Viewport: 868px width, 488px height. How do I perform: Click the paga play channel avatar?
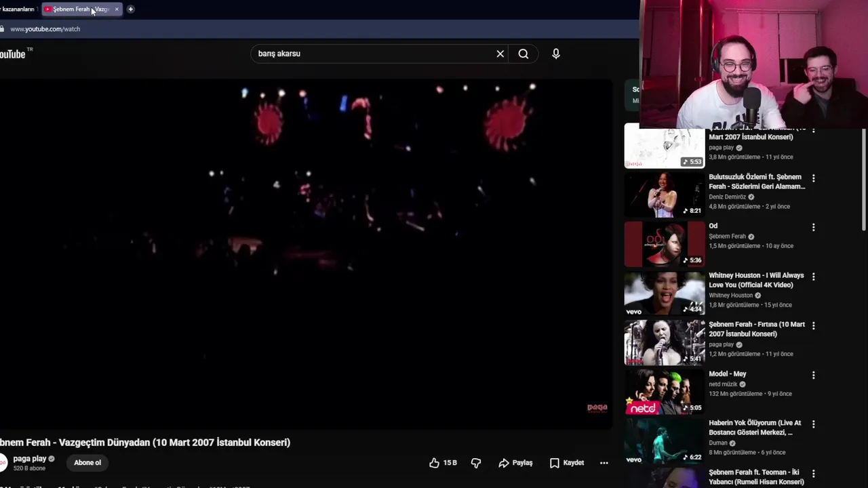(x=3, y=463)
